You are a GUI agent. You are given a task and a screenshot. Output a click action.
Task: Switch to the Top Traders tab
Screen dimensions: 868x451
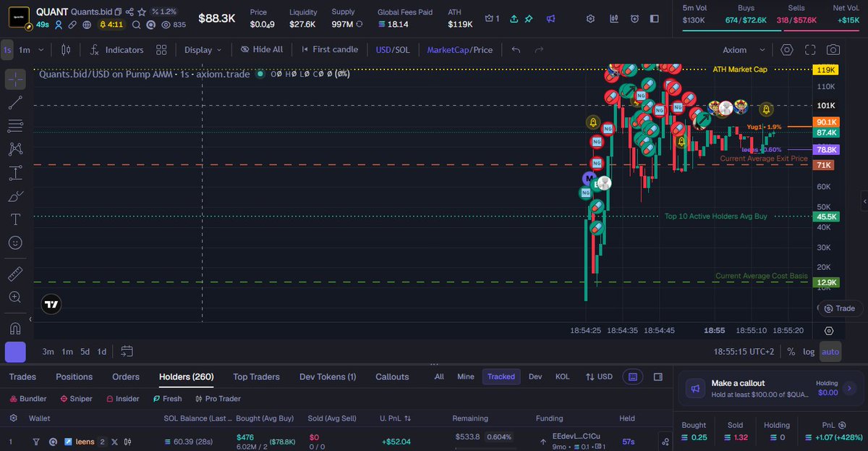tap(257, 376)
